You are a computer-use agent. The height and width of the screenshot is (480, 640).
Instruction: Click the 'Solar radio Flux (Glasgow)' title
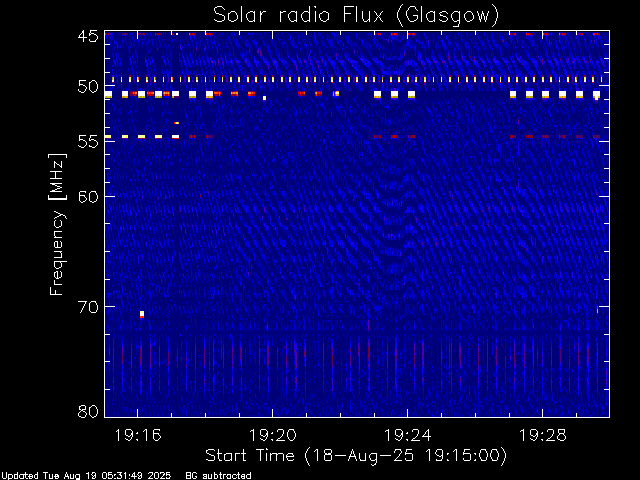tap(356, 15)
